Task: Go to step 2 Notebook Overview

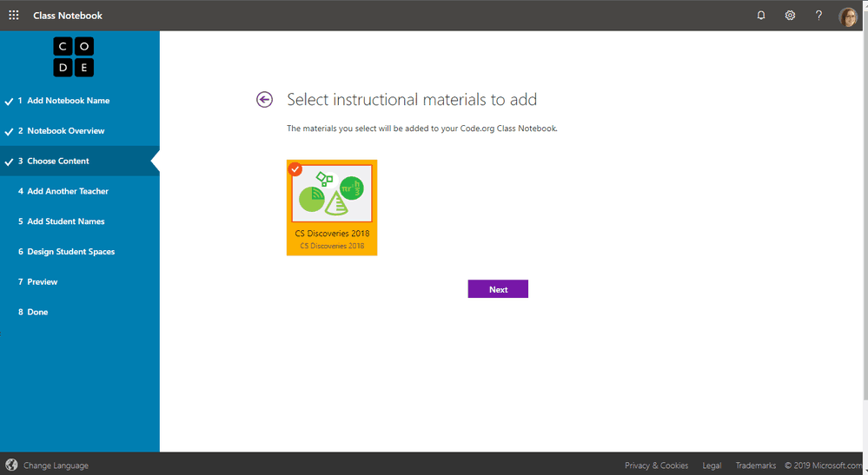Action: pyautogui.click(x=65, y=131)
